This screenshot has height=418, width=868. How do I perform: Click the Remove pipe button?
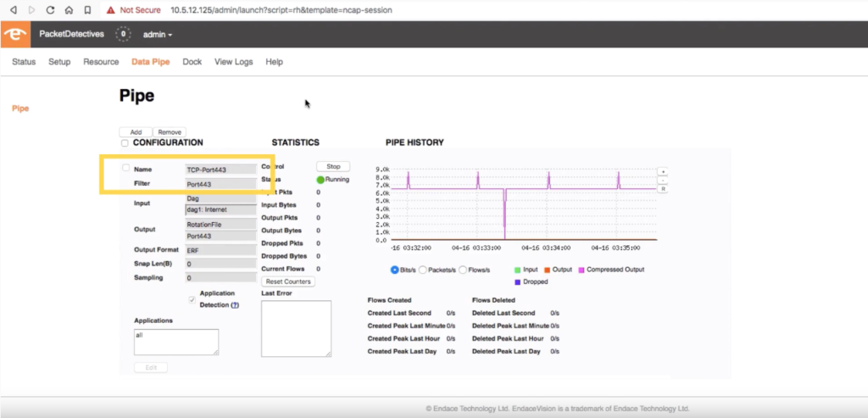click(x=170, y=132)
